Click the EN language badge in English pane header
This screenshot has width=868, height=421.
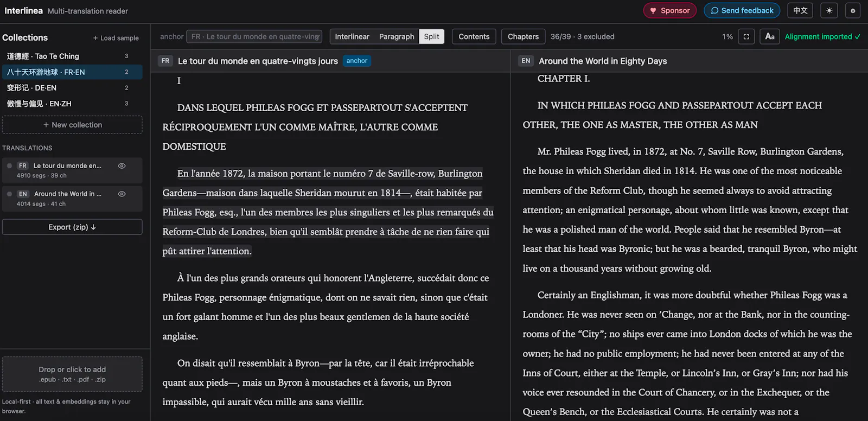(526, 61)
